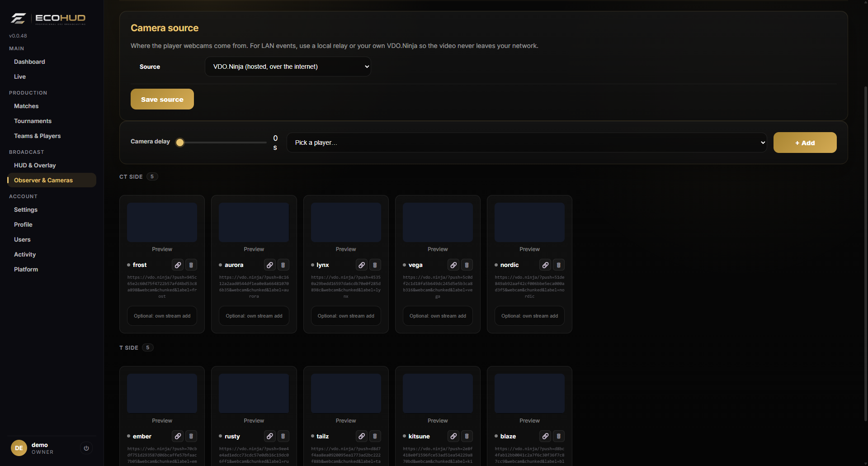Click the Camera delay slider handle
The width and height of the screenshot is (868, 466).
click(x=180, y=143)
